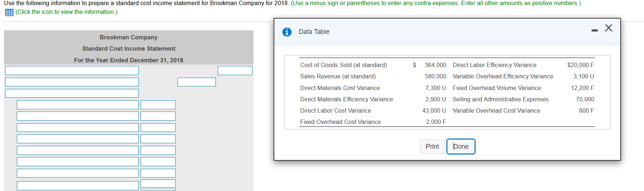Click the Print button

(x=432, y=147)
